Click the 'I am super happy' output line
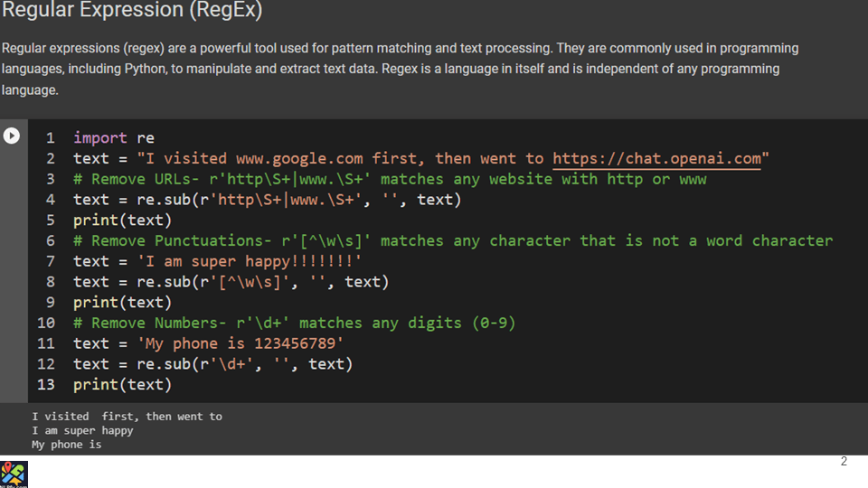Image resolution: width=868 pixels, height=488 pixels. [x=82, y=431]
